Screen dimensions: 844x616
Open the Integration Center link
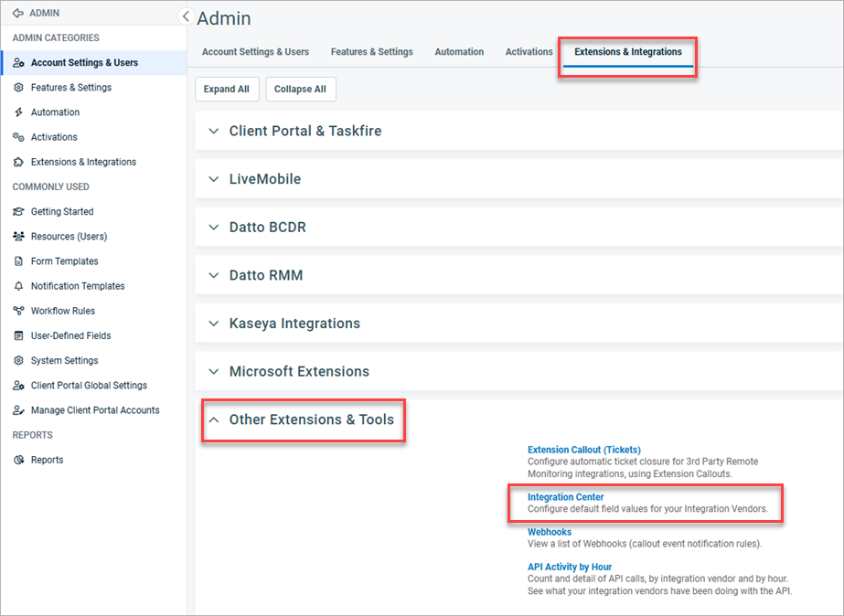(x=568, y=496)
